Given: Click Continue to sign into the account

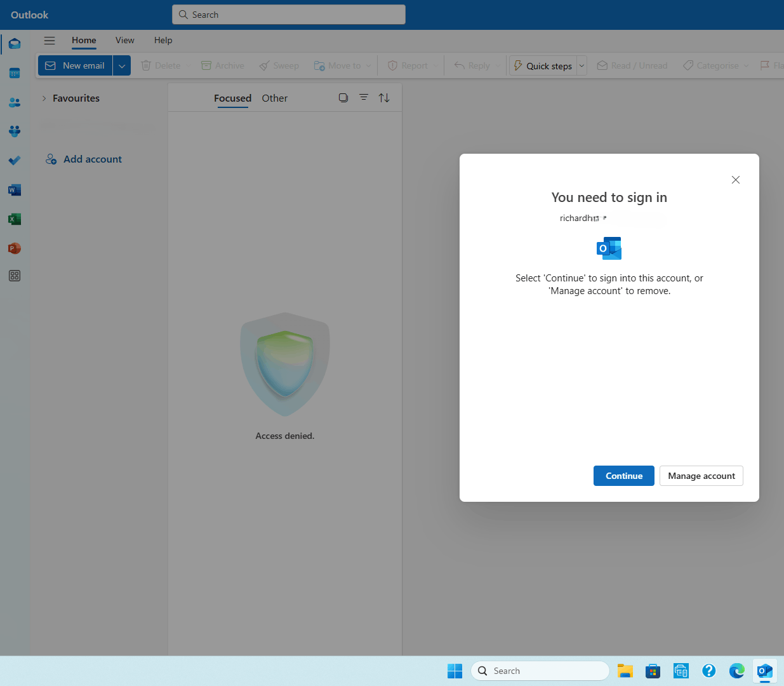Looking at the screenshot, I should (623, 475).
